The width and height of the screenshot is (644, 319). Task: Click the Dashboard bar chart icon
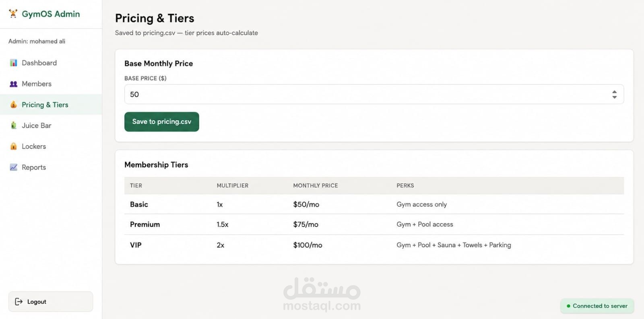pyautogui.click(x=14, y=63)
